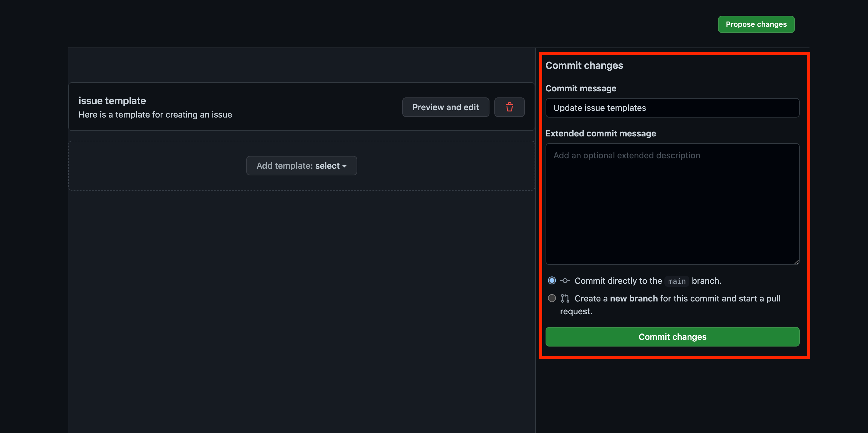
Task: Click the pull request icon beside new branch
Action: click(565, 298)
